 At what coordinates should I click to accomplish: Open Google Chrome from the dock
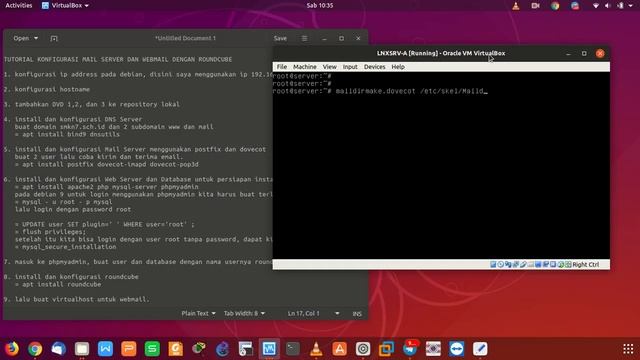coord(35,349)
